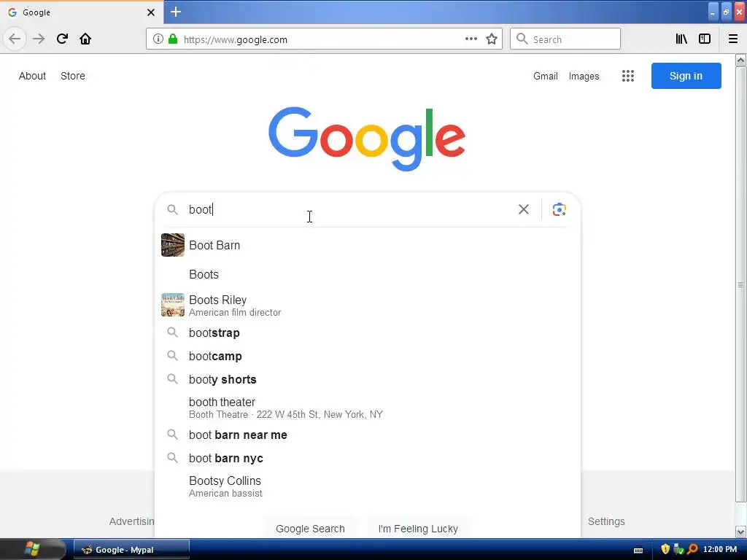The image size is (747, 560).
Task: Select the Boots Riley thumbnail
Action: [x=173, y=305]
